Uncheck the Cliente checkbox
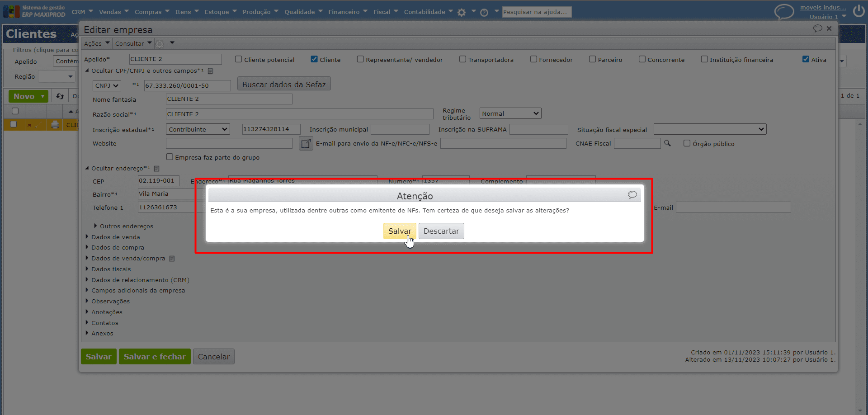Screen dimensions: 868x415 pyautogui.click(x=314, y=59)
